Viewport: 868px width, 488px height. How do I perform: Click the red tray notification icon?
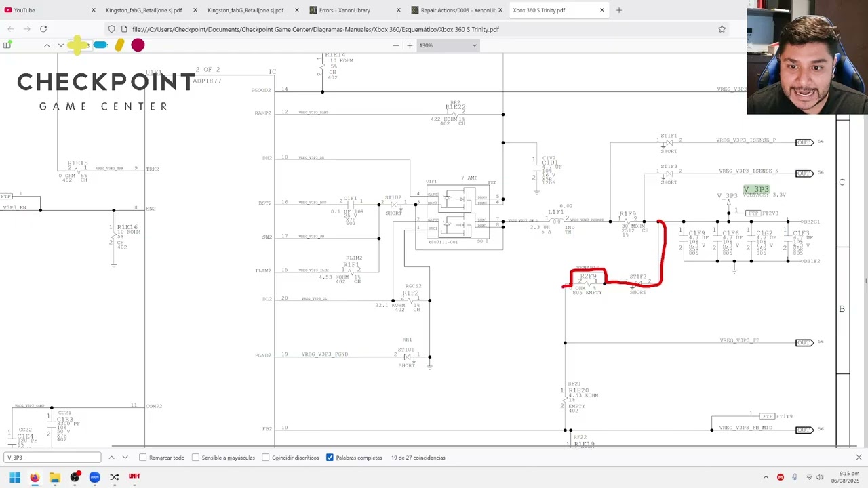[x=781, y=477]
